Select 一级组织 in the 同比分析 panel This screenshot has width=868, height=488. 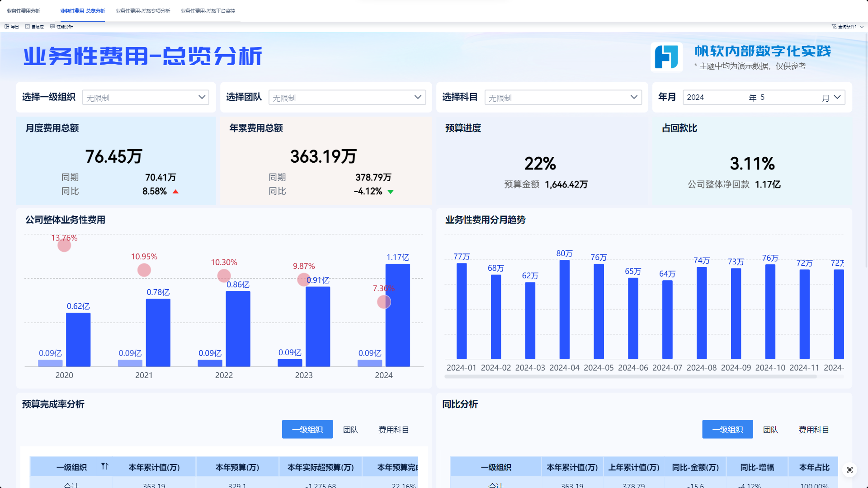point(727,430)
